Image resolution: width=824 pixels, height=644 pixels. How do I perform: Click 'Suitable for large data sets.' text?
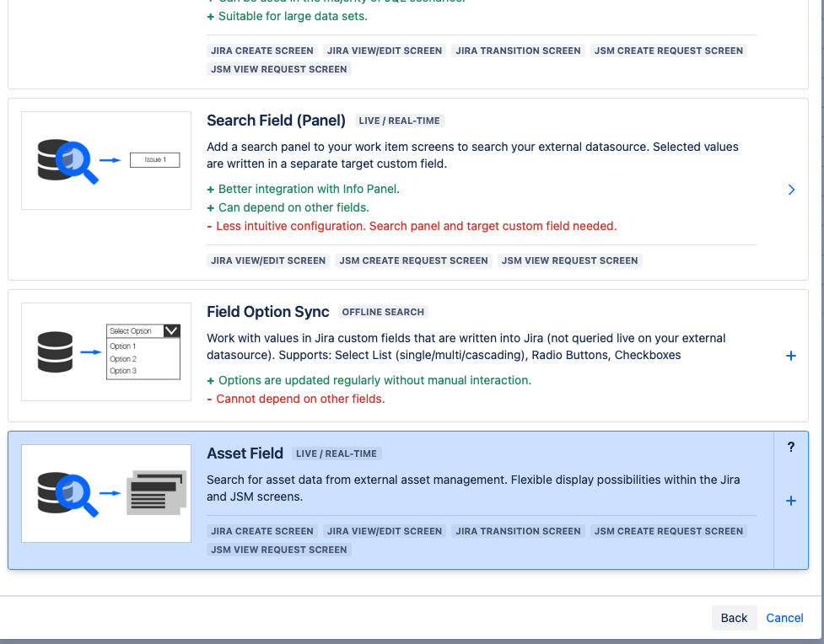(x=293, y=16)
